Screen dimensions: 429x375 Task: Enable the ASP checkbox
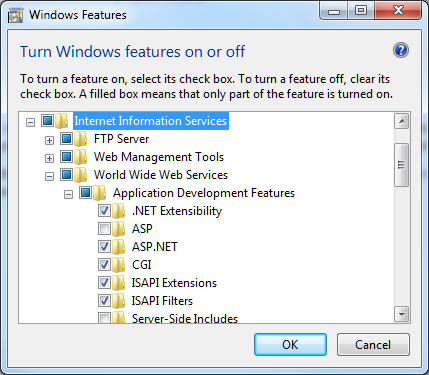click(104, 229)
